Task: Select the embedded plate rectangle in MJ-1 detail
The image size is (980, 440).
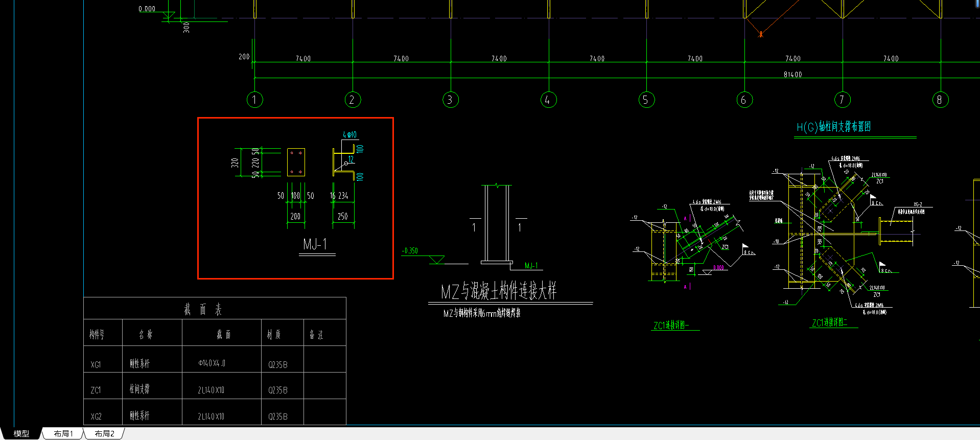Action: coord(296,163)
